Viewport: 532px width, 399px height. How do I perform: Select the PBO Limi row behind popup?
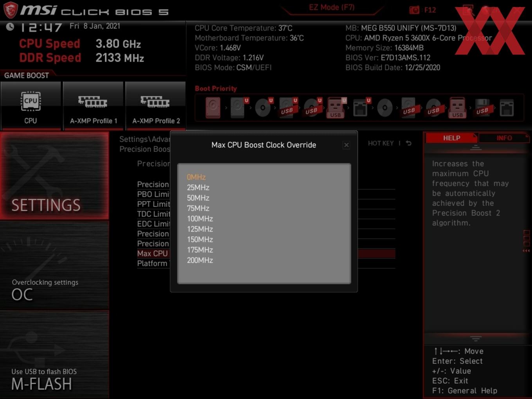click(153, 194)
